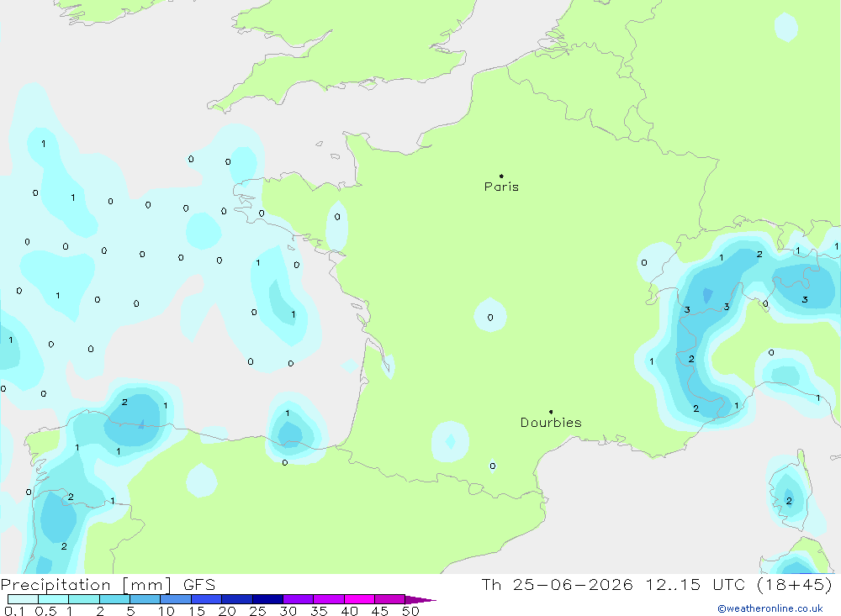Click the legend value '25'
Image resolution: width=841 pixels, height=616 pixels.
258,611
